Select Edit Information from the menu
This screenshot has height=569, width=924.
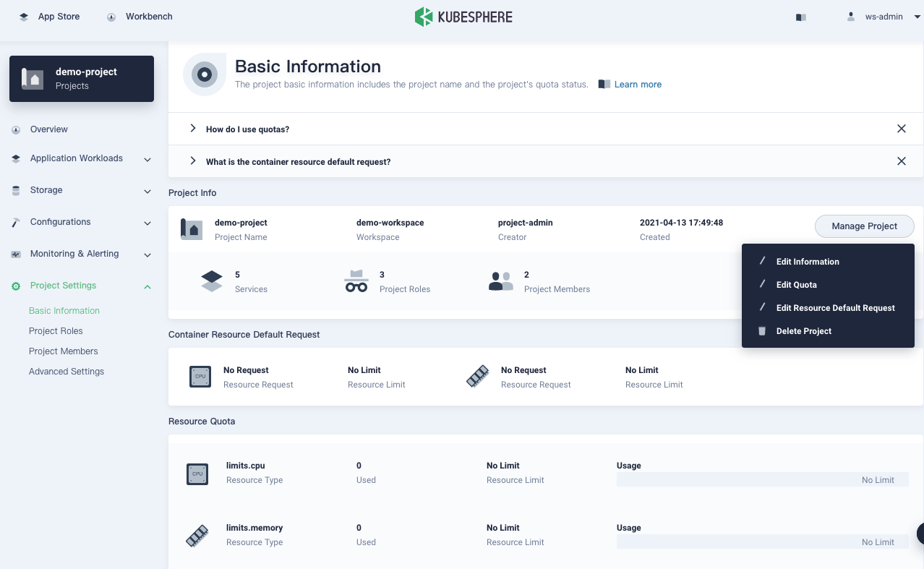[807, 262]
